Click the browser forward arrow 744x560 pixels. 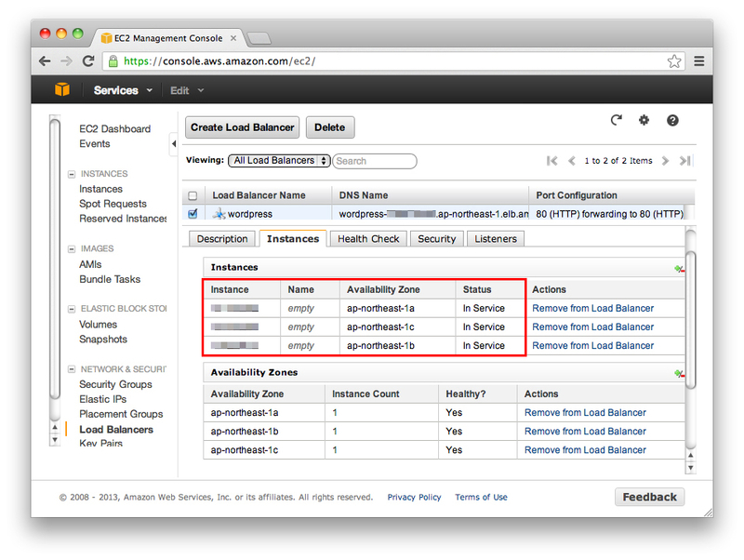pos(66,61)
